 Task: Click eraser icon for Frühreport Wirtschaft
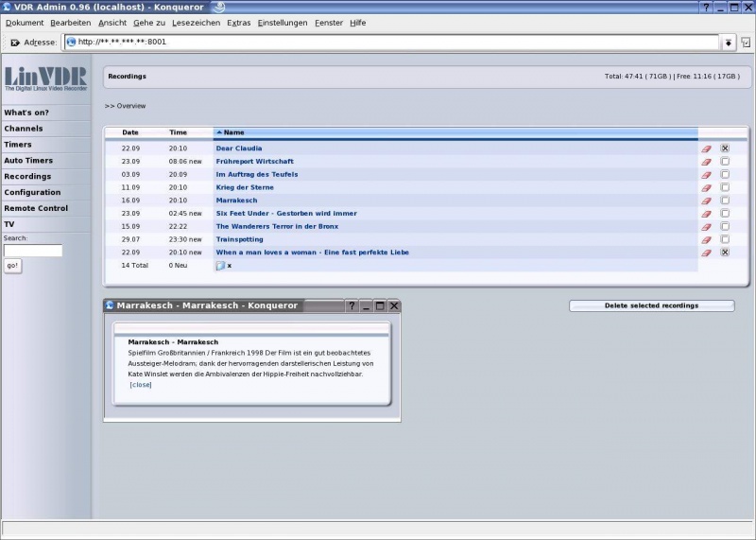pos(706,162)
